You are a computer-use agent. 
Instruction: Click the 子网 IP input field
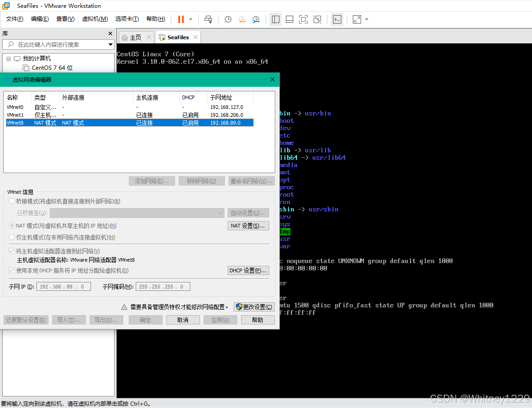click(x=63, y=287)
